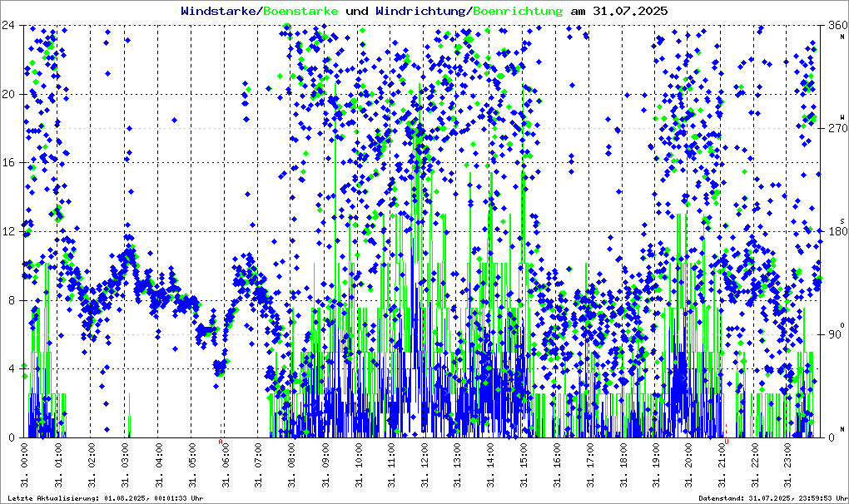Click the time label '31. 01:00'
The width and height of the screenshot is (849, 504).
tap(58, 465)
